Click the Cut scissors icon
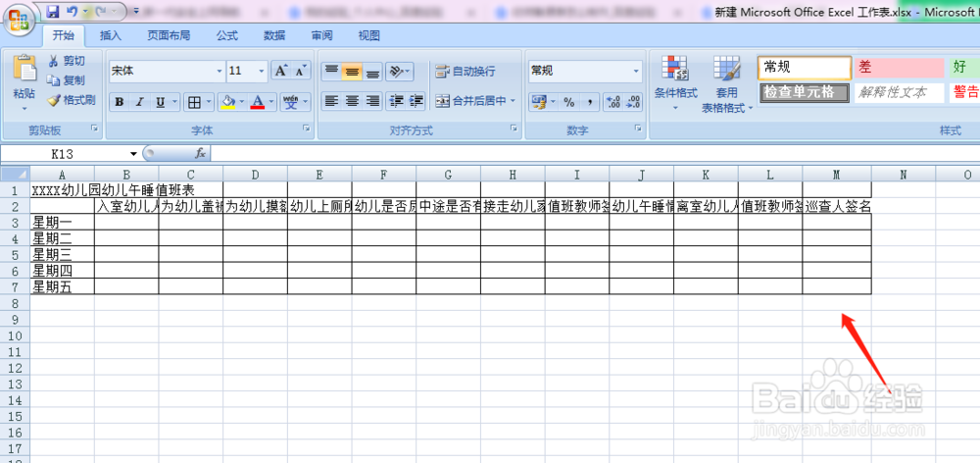The image size is (980, 463). (54, 61)
